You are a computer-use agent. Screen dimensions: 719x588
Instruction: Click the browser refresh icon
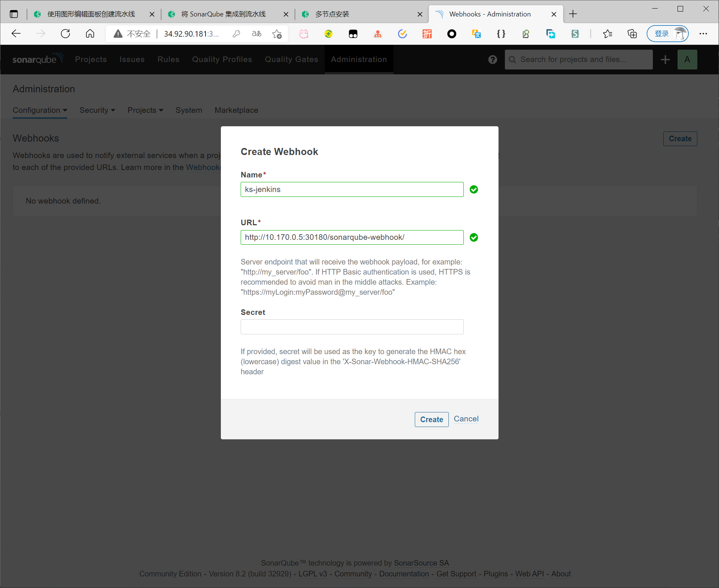coord(65,34)
